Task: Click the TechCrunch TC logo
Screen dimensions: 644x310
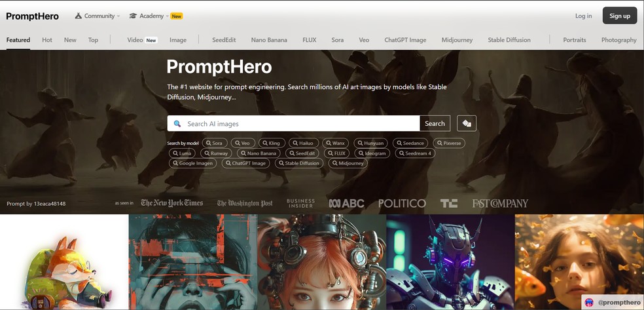Action: pyautogui.click(x=449, y=203)
